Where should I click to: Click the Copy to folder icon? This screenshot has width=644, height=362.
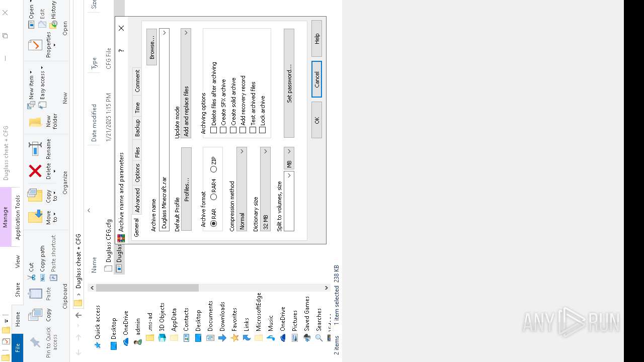point(35,195)
